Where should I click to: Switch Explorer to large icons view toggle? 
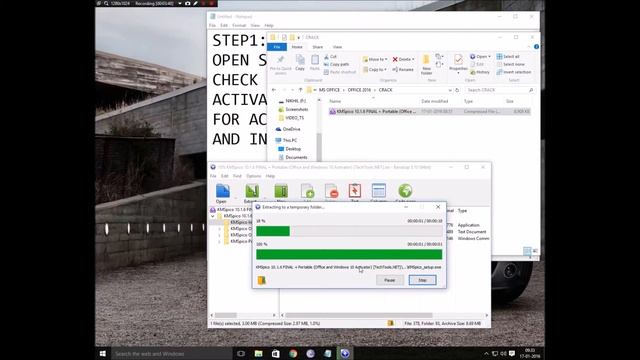click(535, 251)
